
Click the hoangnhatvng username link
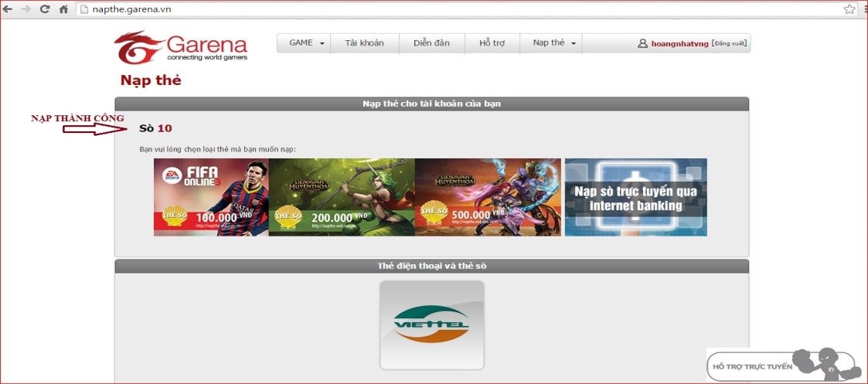[679, 44]
